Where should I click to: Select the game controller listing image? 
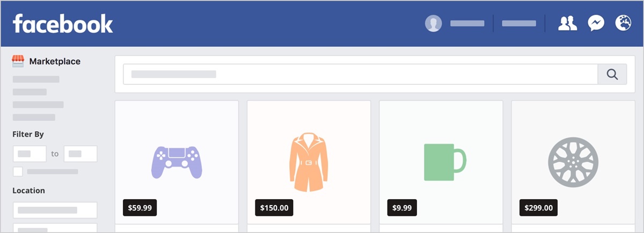177,162
